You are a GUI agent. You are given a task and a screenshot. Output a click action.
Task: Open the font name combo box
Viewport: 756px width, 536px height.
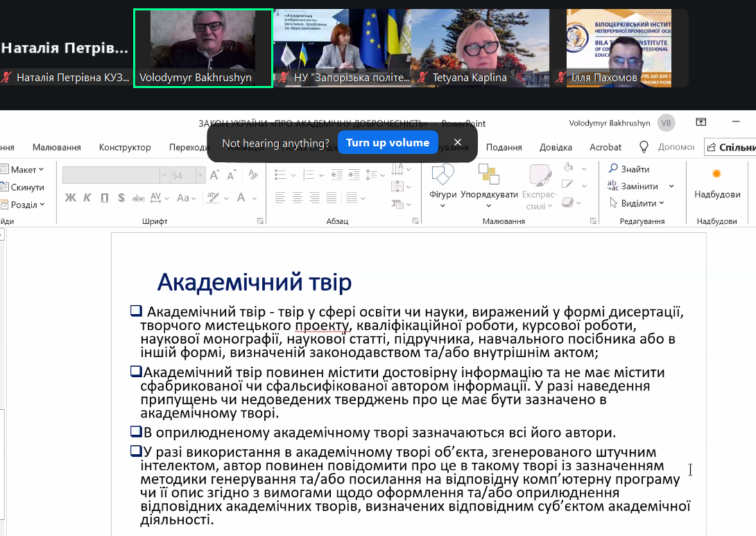(x=116, y=175)
